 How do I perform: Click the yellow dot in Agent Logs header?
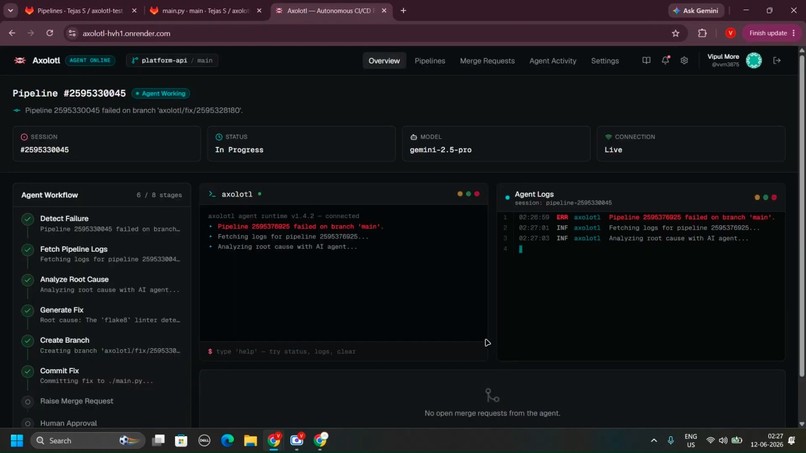[757, 197]
